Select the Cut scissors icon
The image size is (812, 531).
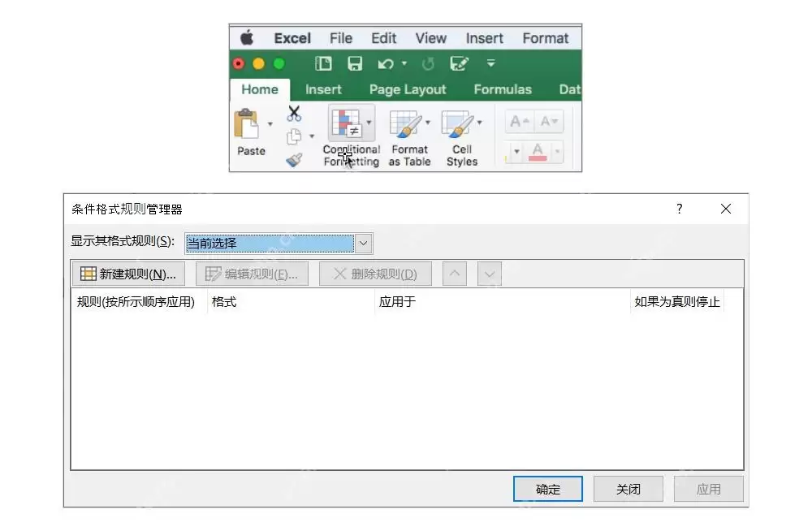click(x=294, y=113)
